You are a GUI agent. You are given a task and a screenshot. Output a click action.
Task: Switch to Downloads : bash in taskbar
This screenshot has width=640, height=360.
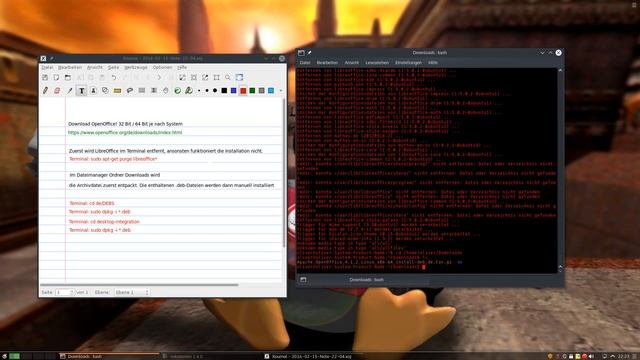tap(109, 356)
